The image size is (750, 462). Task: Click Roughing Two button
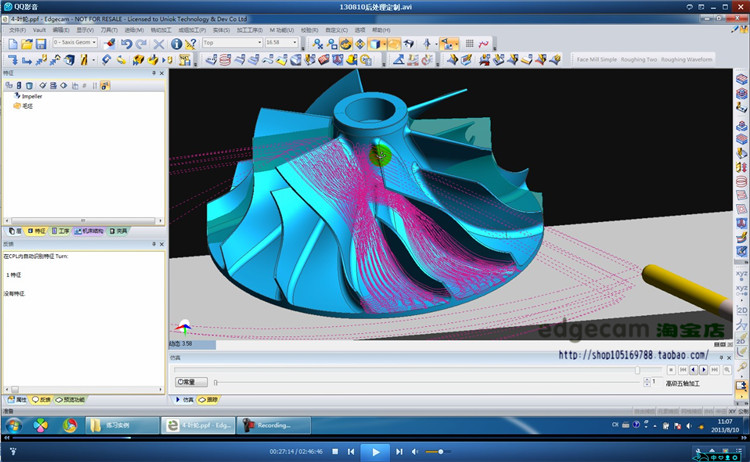(639, 59)
